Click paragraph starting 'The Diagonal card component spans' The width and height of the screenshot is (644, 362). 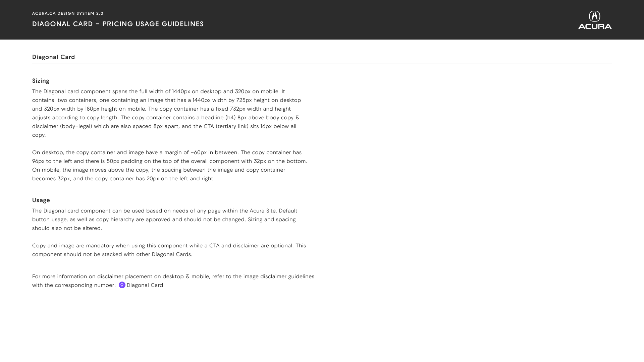click(x=167, y=113)
